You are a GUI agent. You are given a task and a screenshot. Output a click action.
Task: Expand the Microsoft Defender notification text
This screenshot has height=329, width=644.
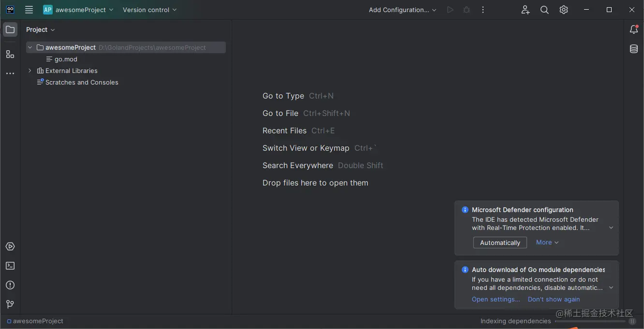point(611,228)
